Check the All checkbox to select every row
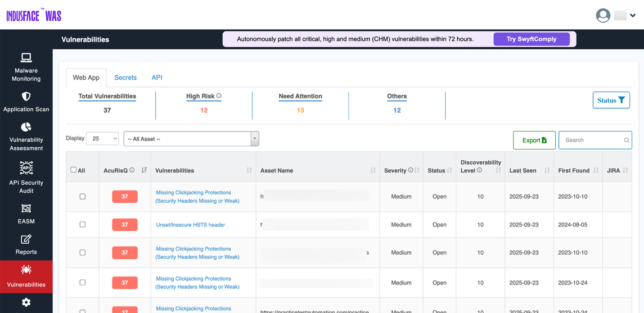Screen dimensions: 644x313 (x=73, y=169)
